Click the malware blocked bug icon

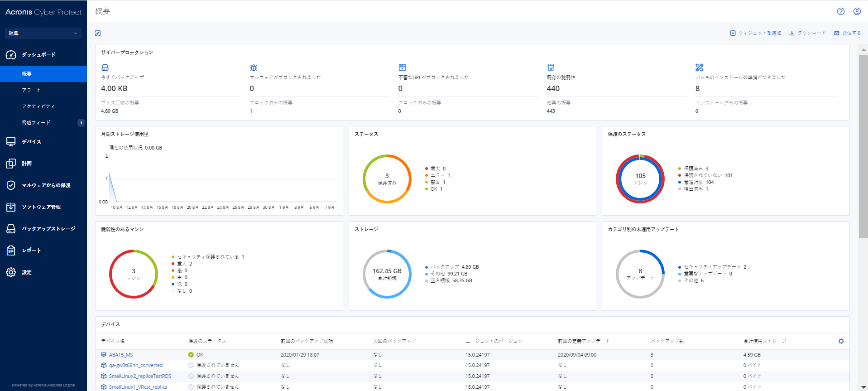pos(254,68)
